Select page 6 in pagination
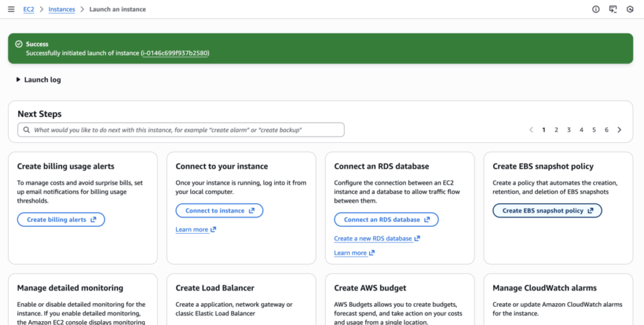 click(606, 130)
